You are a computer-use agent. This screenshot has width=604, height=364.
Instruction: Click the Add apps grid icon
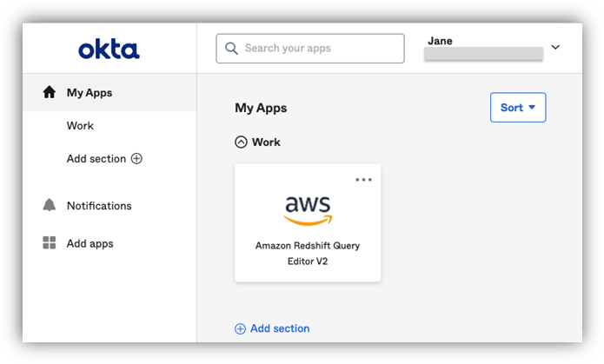pyautogui.click(x=50, y=243)
